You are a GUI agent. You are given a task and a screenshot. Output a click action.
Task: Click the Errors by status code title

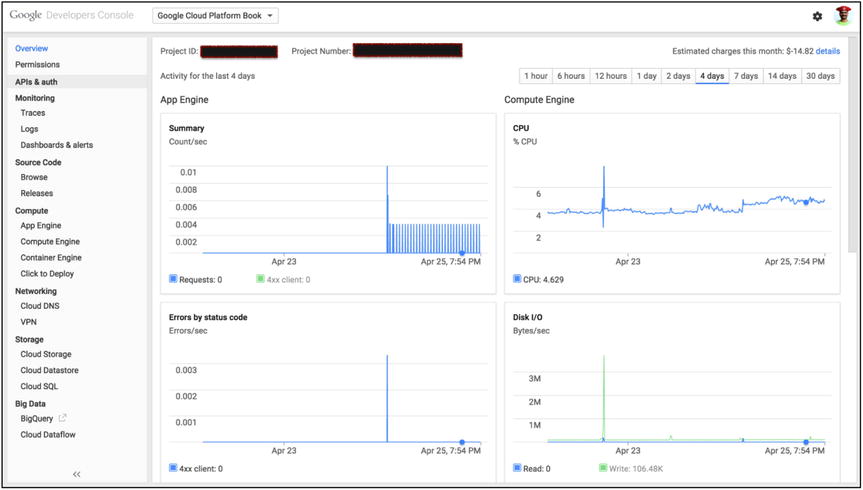(208, 318)
